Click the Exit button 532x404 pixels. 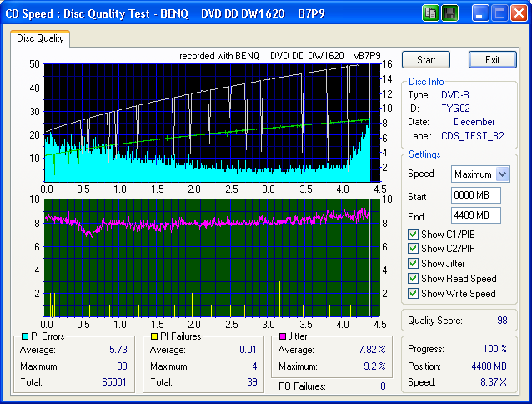(x=492, y=60)
